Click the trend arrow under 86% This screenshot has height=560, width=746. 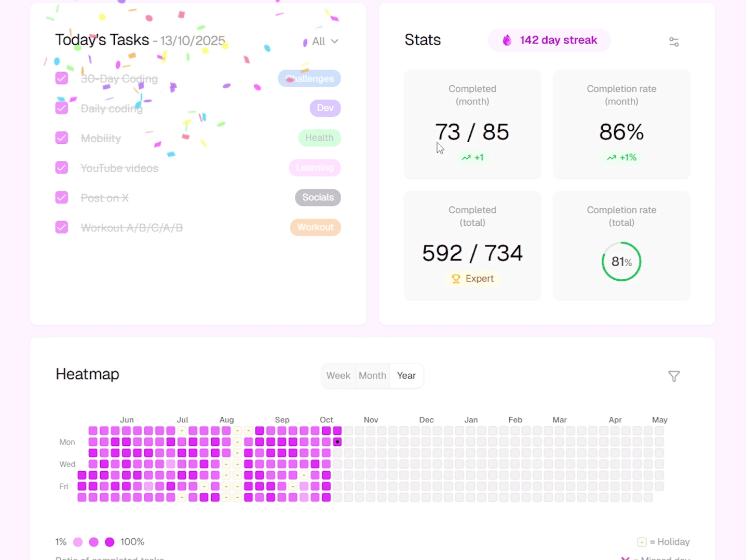point(612,158)
